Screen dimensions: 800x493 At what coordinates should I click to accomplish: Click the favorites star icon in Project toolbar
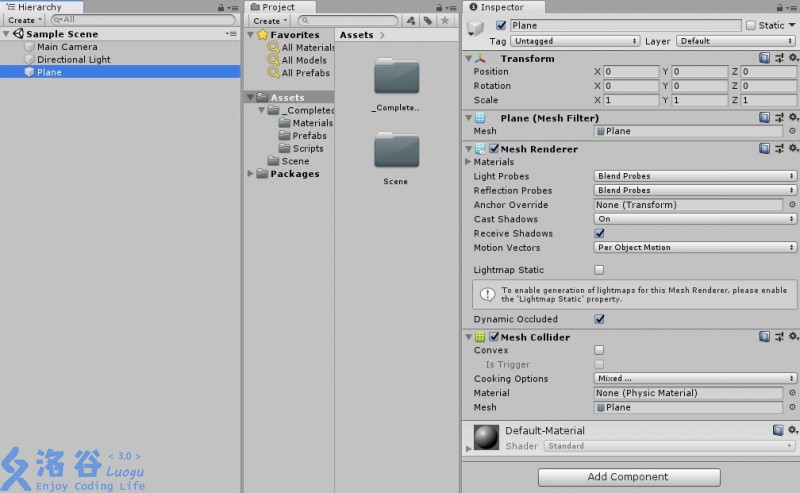(x=445, y=20)
